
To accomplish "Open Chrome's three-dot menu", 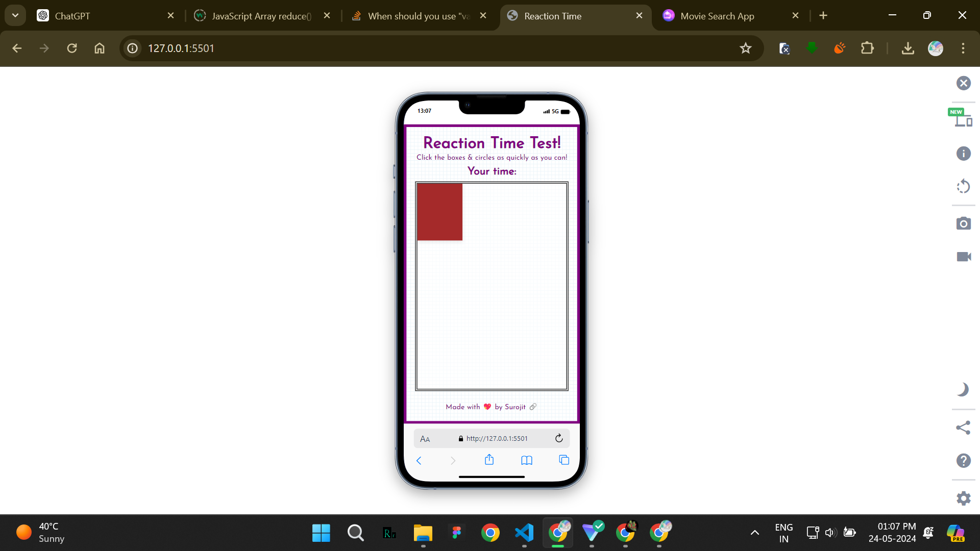I will point(963,48).
